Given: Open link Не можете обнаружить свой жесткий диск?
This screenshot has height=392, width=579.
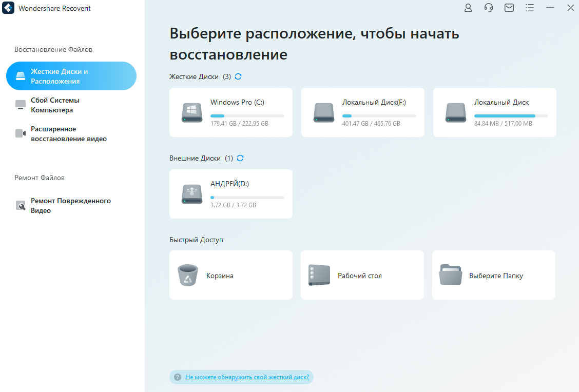Looking at the screenshot, I should pyautogui.click(x=247, y=377).
